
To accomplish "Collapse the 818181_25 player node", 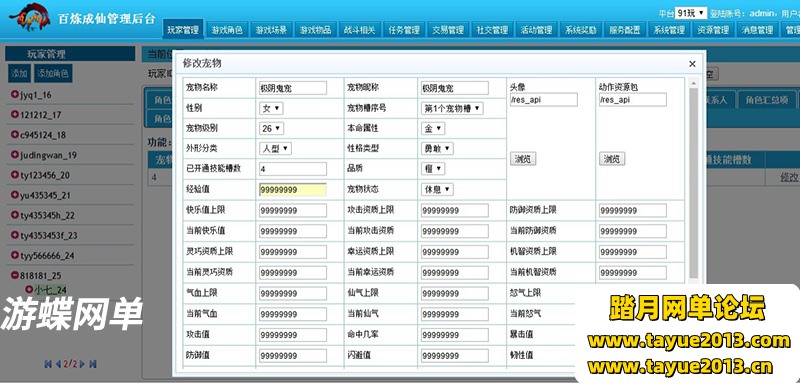I will point(14,276).
